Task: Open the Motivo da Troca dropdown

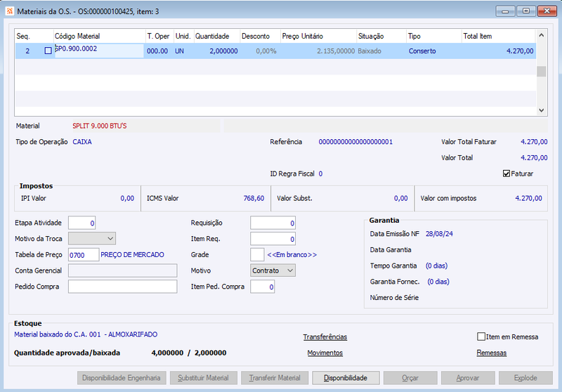Action: 92,239
